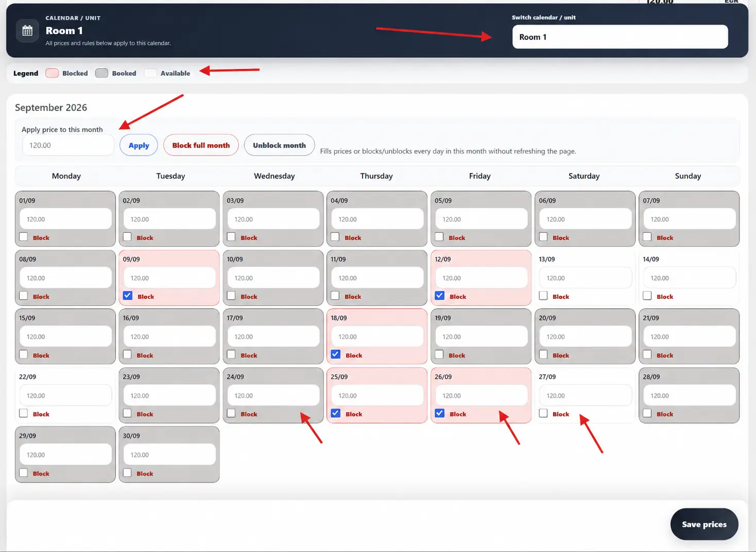This screenshot has width=756, height=552.
Task: Click the Blocked legend color swatch
Action: 52,73
